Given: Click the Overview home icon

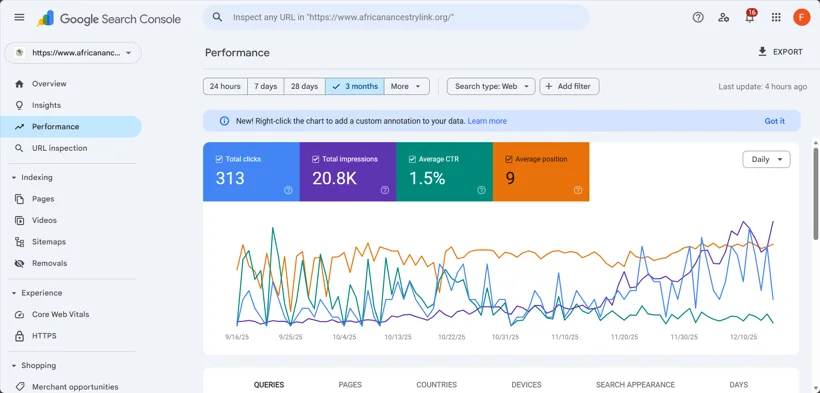Looking at the screenshot, I should tap(19, 84).
